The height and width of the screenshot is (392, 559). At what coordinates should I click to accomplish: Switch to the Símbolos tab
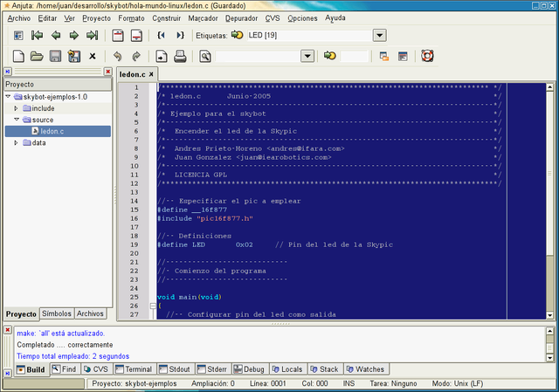[x=57, y=313]
